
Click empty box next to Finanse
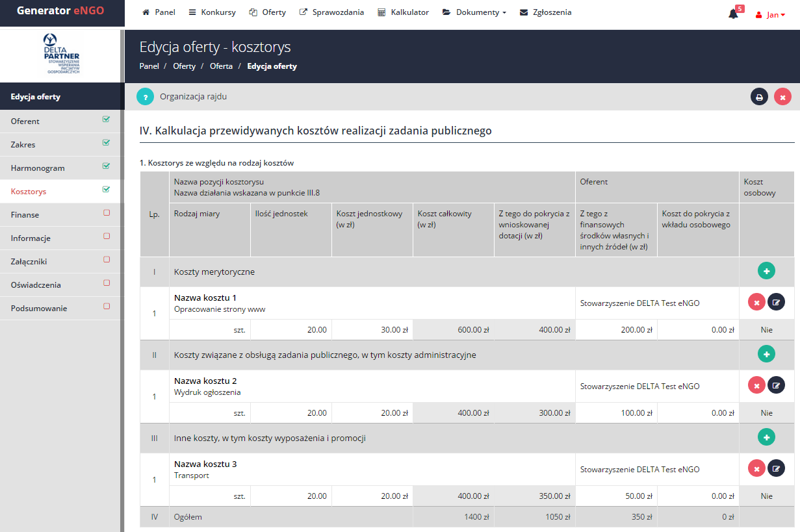pos(107,213)
